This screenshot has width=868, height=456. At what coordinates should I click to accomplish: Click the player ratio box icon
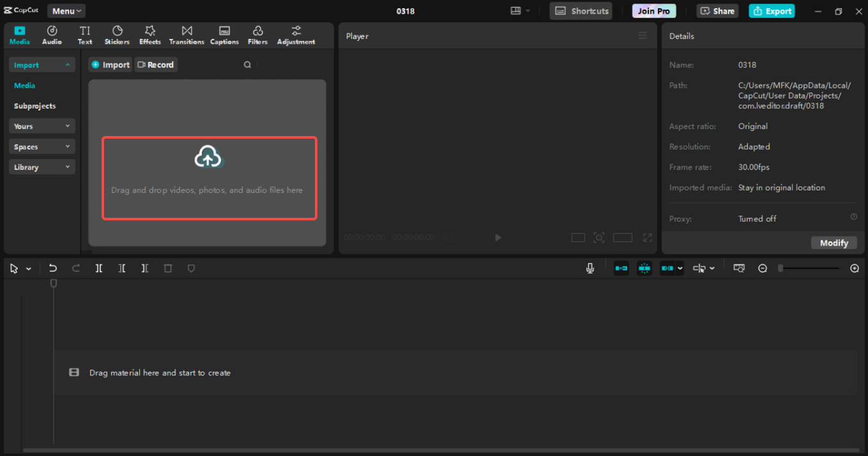[x=578, y=238]
